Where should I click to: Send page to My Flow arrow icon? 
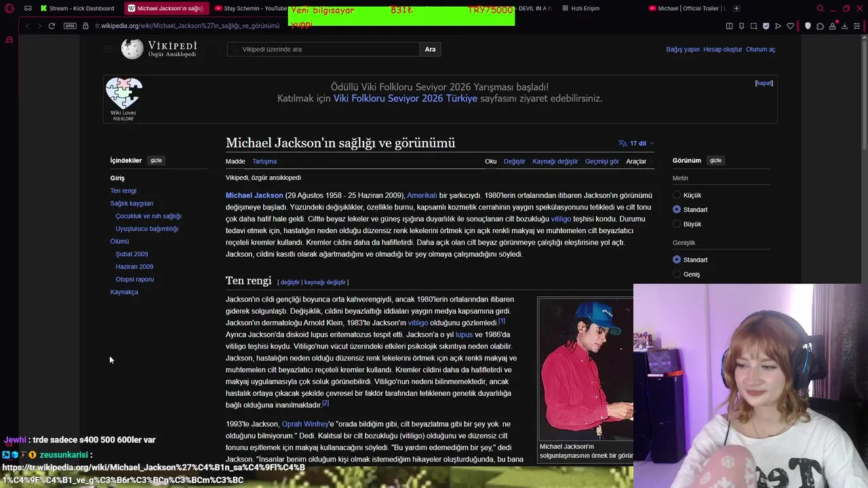778,26
